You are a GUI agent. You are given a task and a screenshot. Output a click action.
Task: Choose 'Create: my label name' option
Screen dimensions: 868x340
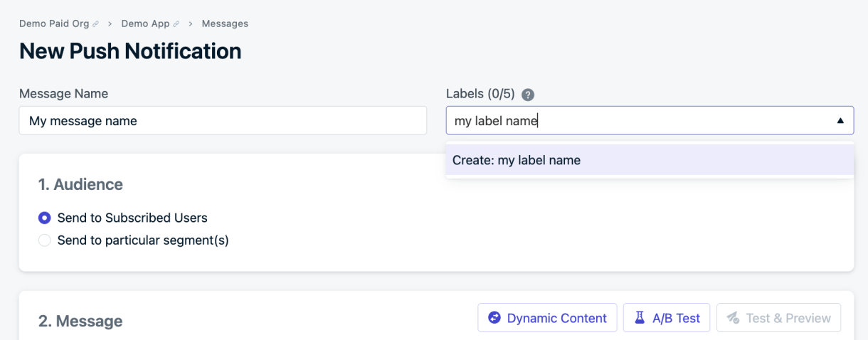point(650,160)
